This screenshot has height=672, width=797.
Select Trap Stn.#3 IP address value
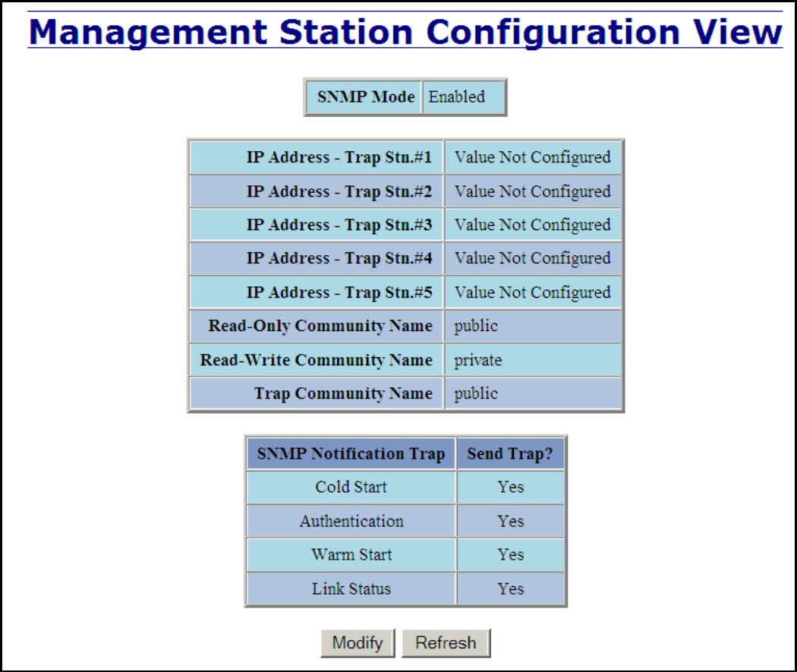(x=532, y=225)
